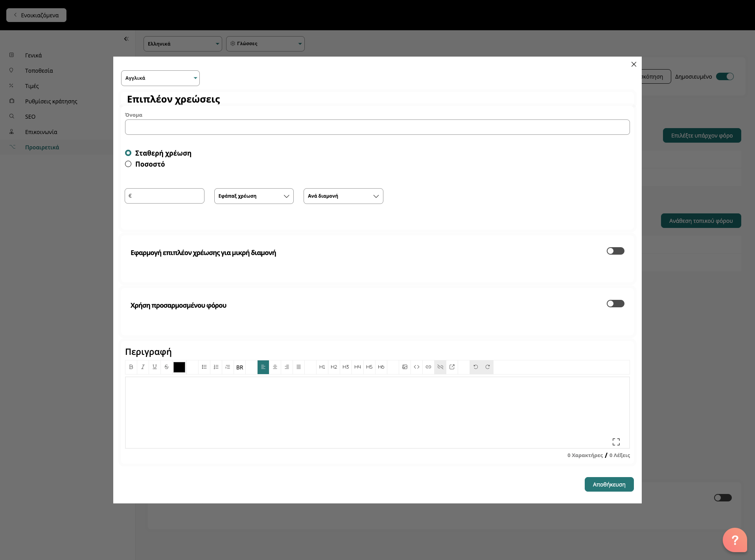Apply the H2 heading style

coord(334,367)
